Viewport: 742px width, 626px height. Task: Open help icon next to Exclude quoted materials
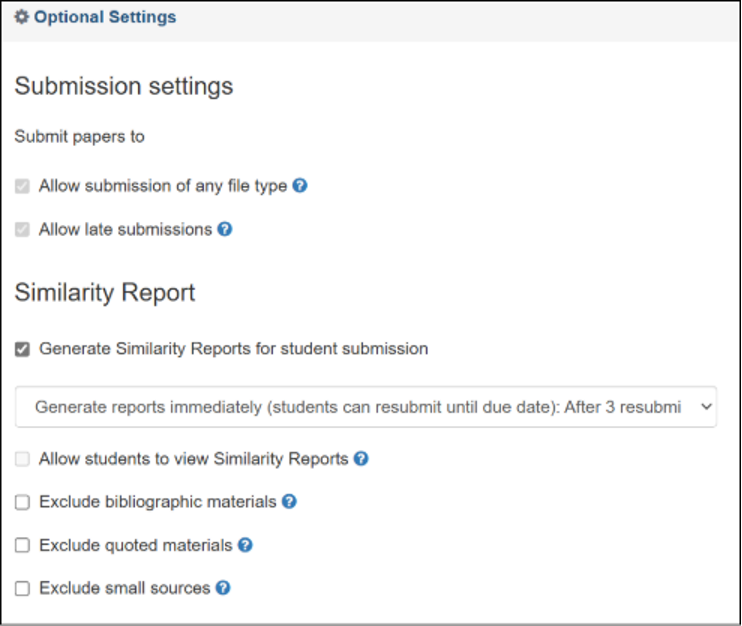245,545
